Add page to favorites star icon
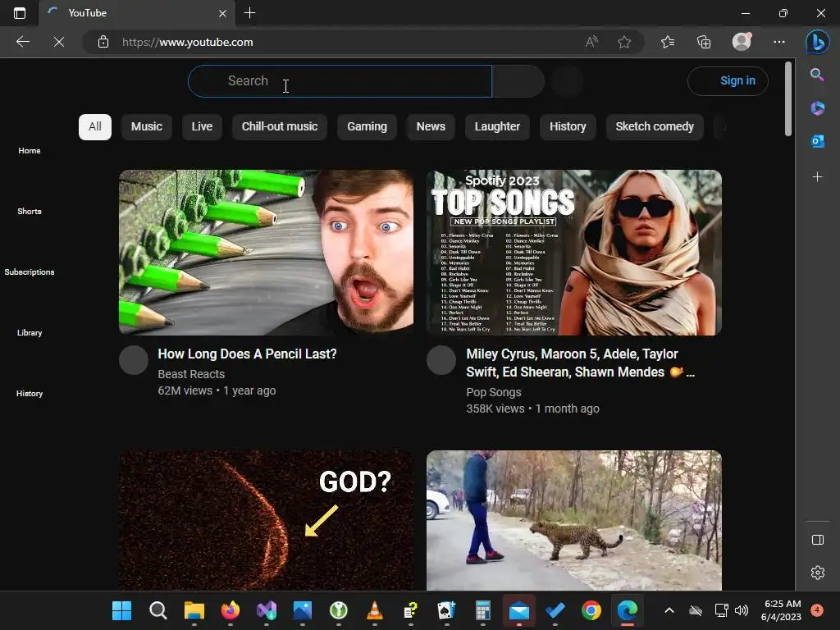Viewport: 840px width, 630px height. point(624,42)
